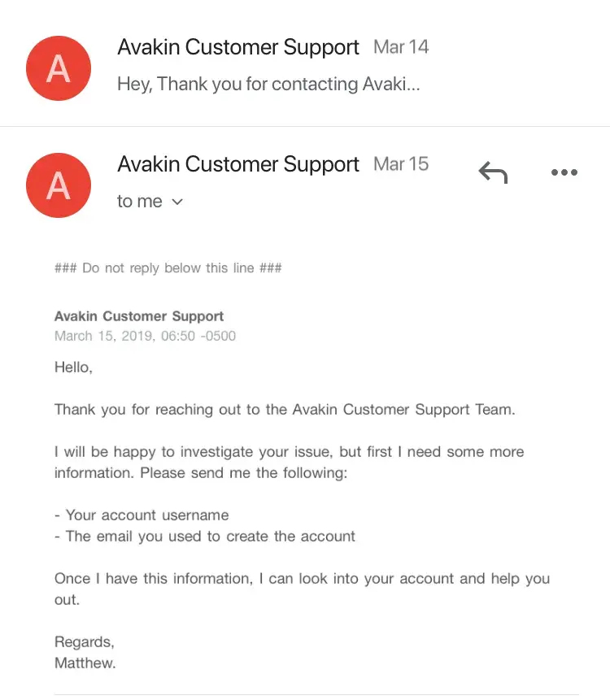Click the "Hello," greeting line
Viewport: 610px width, 700px height.
click(x=73, y=367)
